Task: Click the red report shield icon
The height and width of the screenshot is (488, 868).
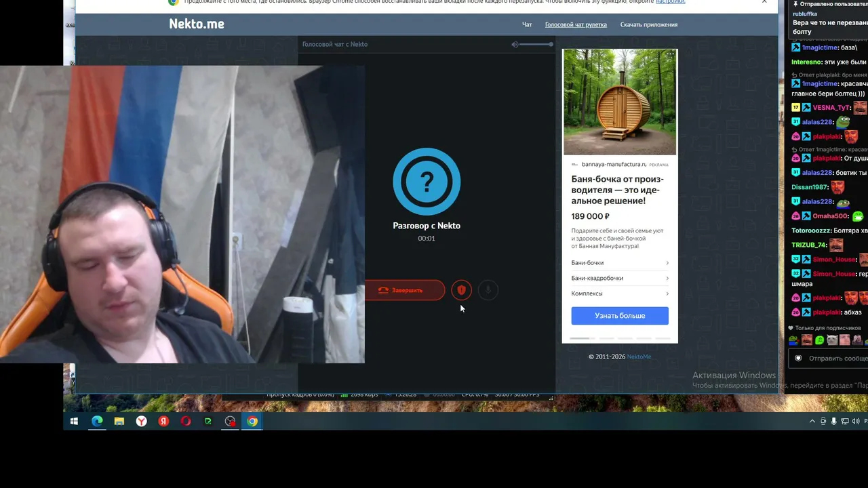Action: point(461,290)
